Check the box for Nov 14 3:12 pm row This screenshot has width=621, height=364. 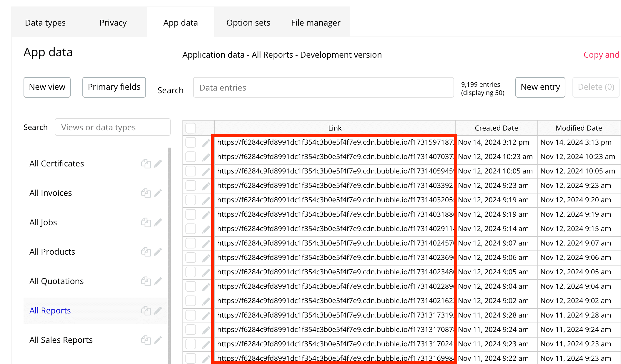[191, 143]
